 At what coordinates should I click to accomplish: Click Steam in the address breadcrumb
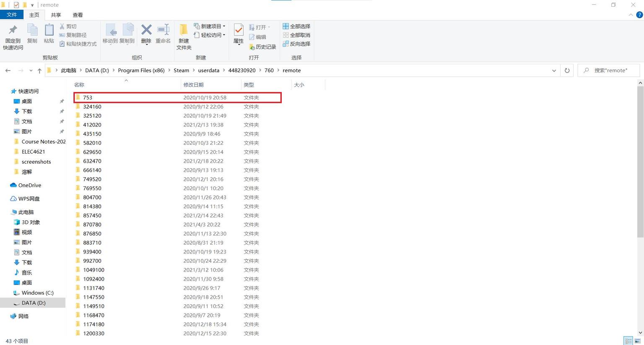[181, 71]
